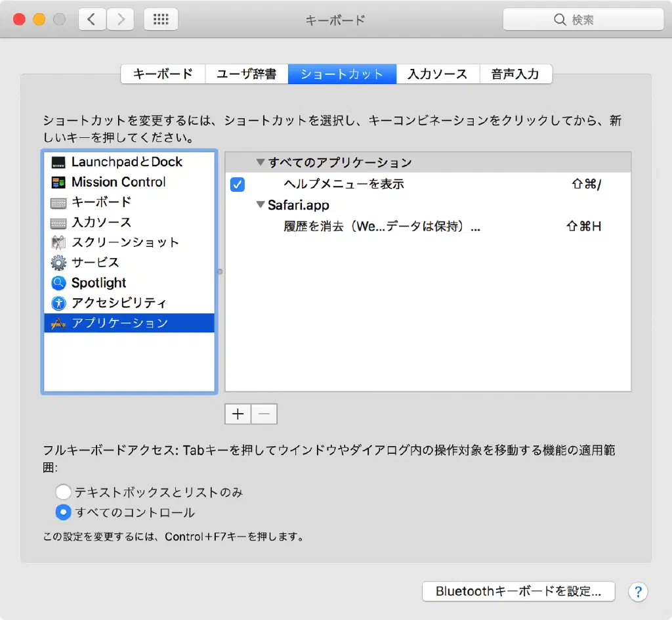Open the アクセシビリティ shortcut category

tap(118, 303)
